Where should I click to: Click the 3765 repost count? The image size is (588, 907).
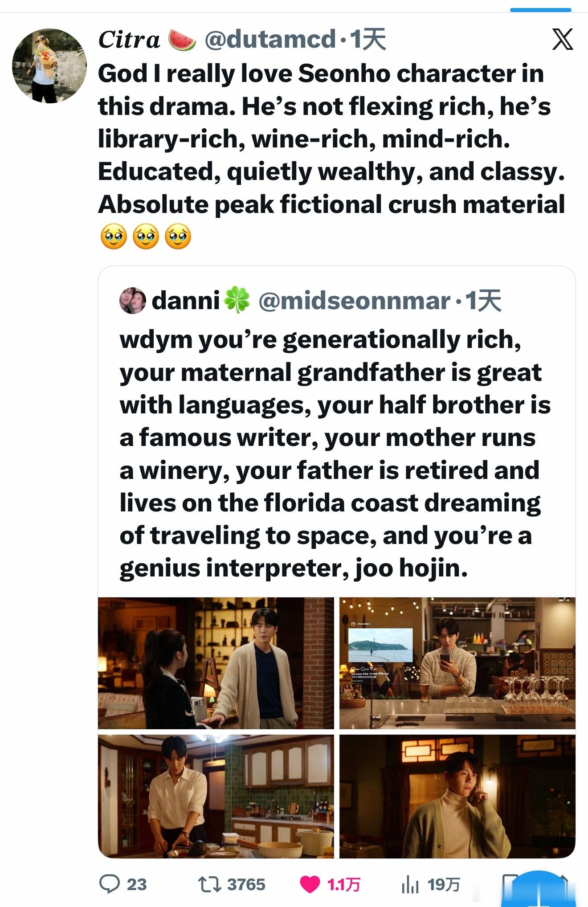[x=246, y=884]
